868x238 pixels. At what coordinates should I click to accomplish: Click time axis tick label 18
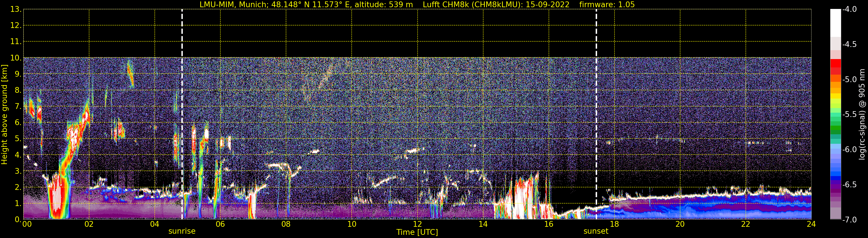pyautogui.click(x=615, y=224)
